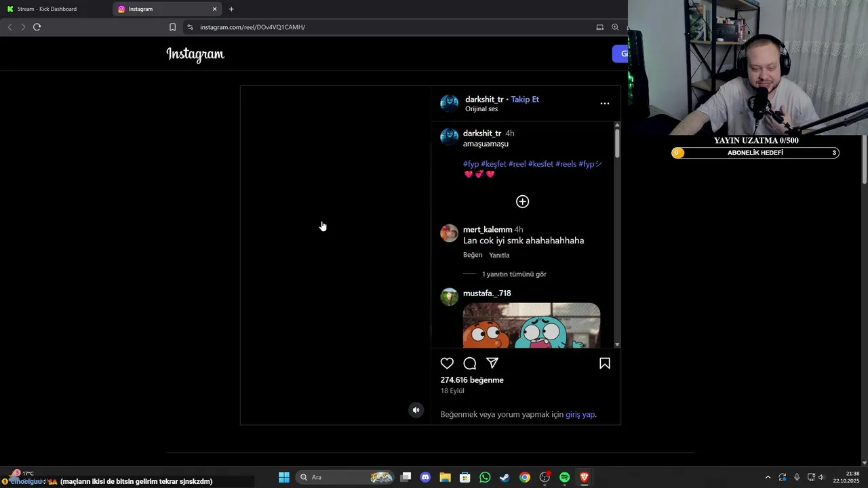
Task: Click the cast/screen icon in the address bar
Action: coord(599,27)
